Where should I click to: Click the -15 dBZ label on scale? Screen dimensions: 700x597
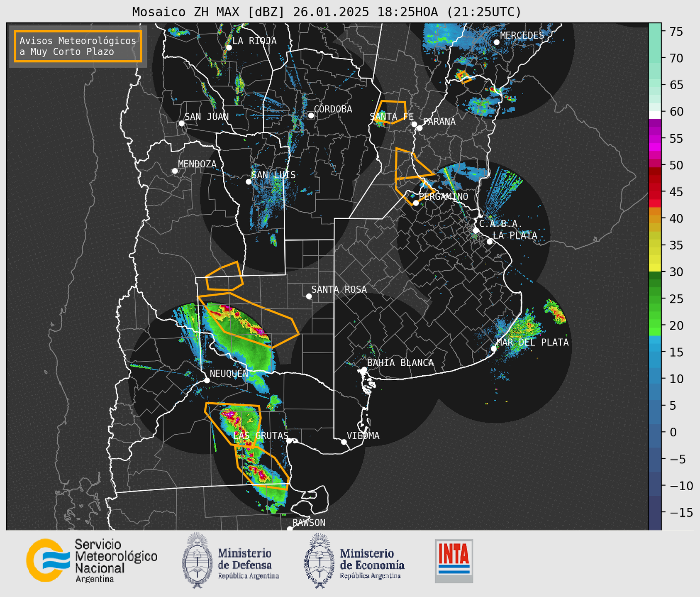point(681,512)
